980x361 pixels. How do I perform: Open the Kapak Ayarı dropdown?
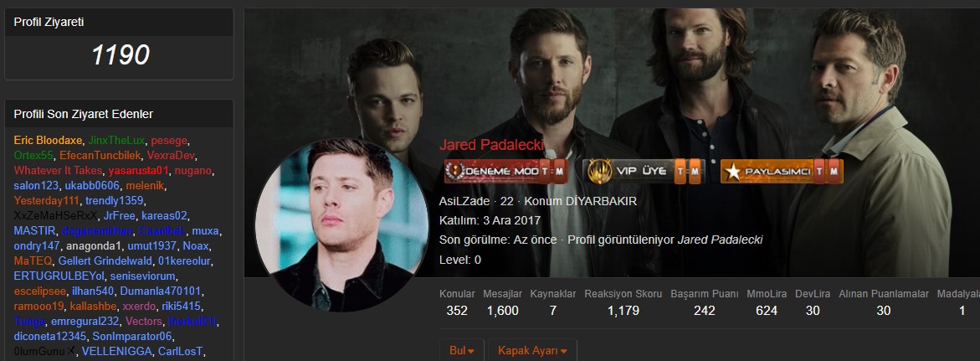(532, 350)
